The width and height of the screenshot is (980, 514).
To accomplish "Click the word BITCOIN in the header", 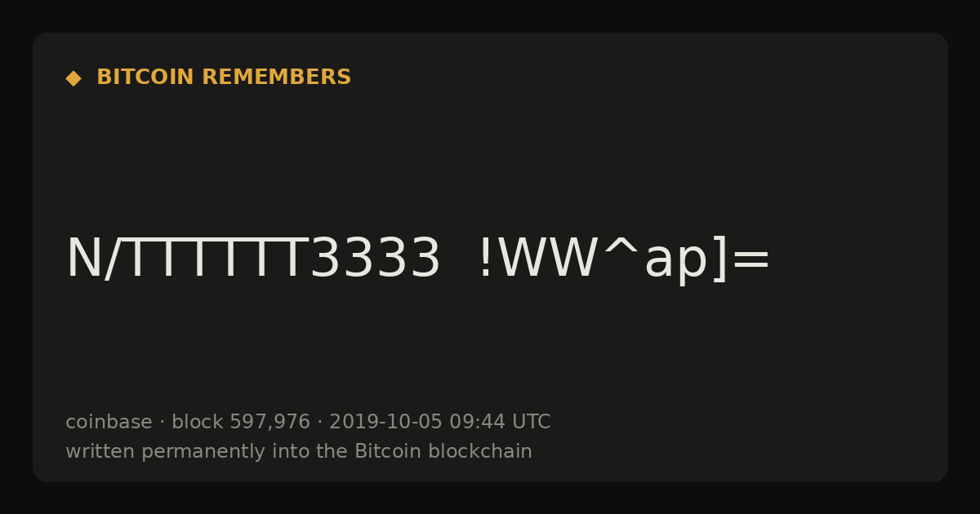I will coord(146,78).
